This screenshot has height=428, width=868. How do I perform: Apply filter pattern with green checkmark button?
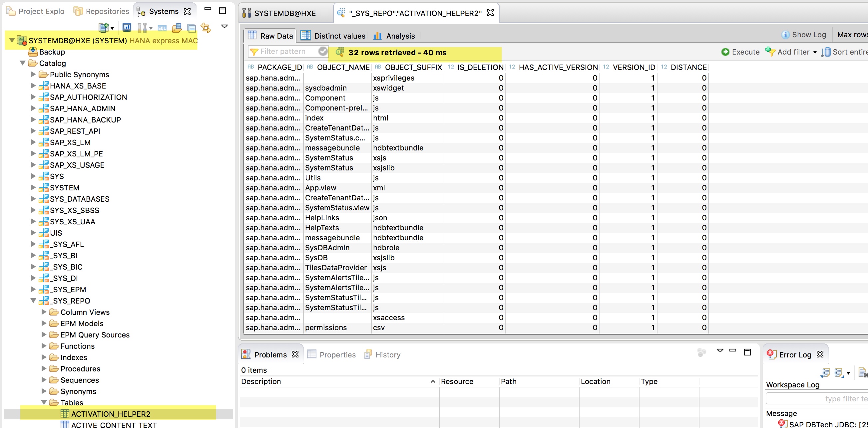(x=323, y=51)
